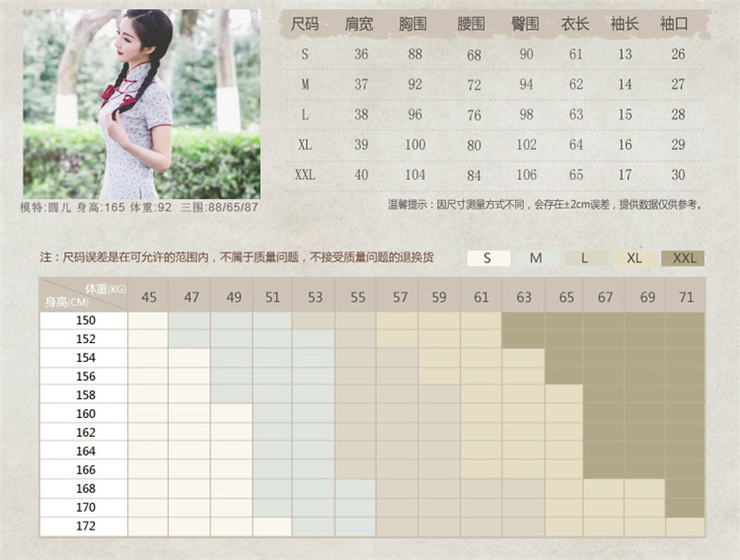Click the 温馨提示 measurement tip text

545,205
